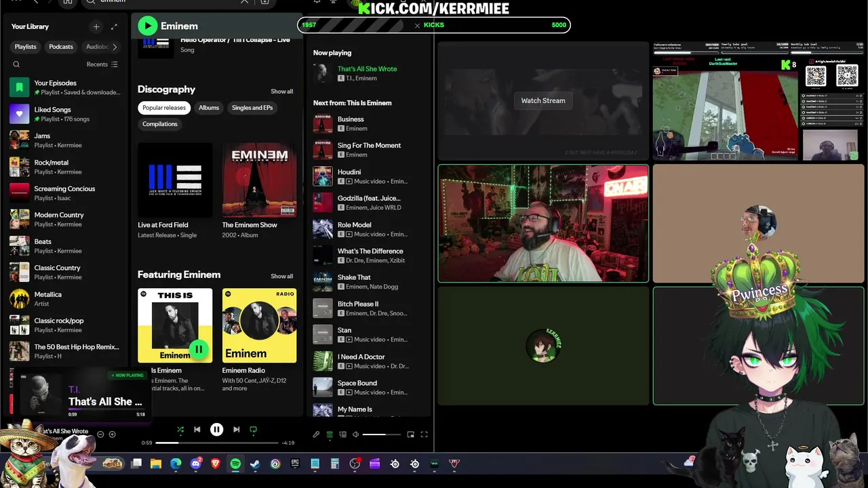Select the Popular releases filter chip
Viewport: 868px width, 488px height.
[164, 108]
